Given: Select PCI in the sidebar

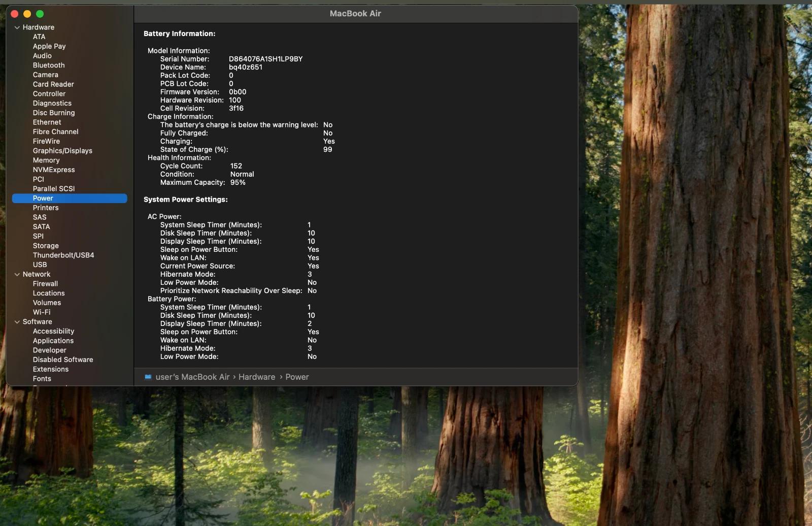Looking at the screenshot, I should pyautogui.click(x=39, y=179).
